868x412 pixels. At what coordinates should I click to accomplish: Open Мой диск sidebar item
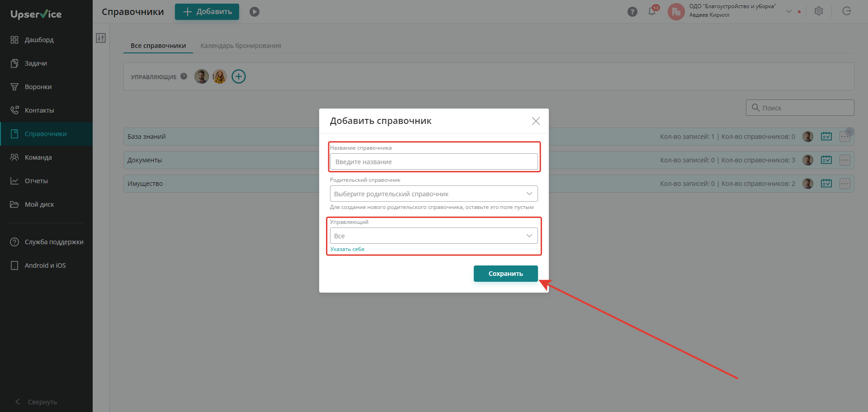click(x=46, y=204)
